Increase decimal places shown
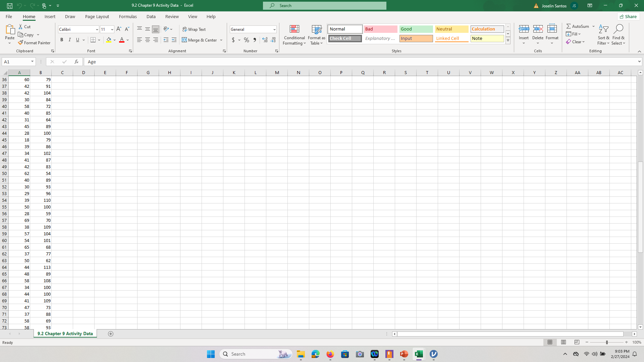 coord(265,40)
